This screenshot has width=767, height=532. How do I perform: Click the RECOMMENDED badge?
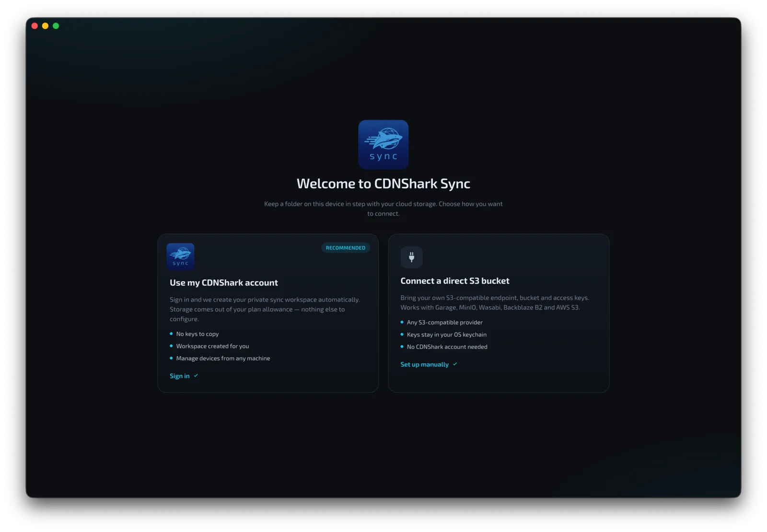click(x=346, y=248)
